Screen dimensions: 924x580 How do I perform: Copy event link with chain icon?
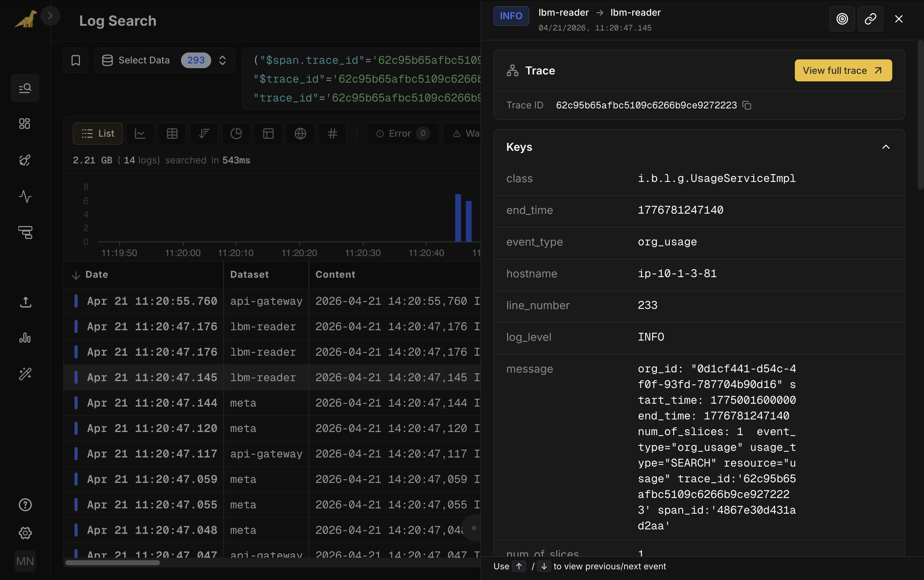870,19
